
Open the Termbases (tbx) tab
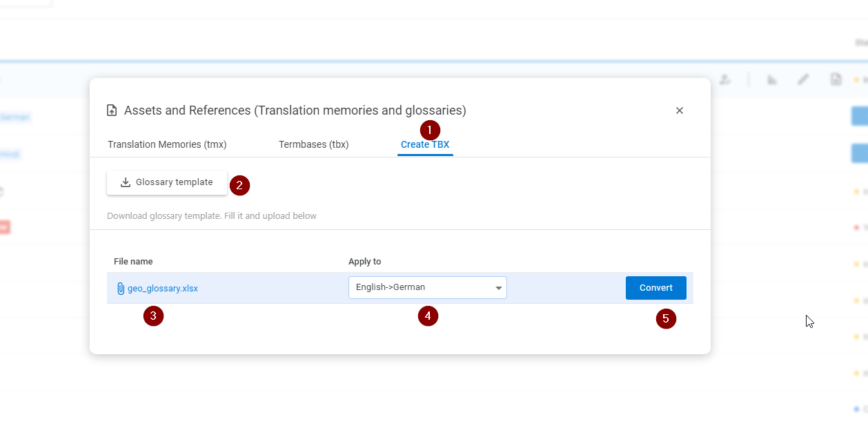click(x=313, y=144)
